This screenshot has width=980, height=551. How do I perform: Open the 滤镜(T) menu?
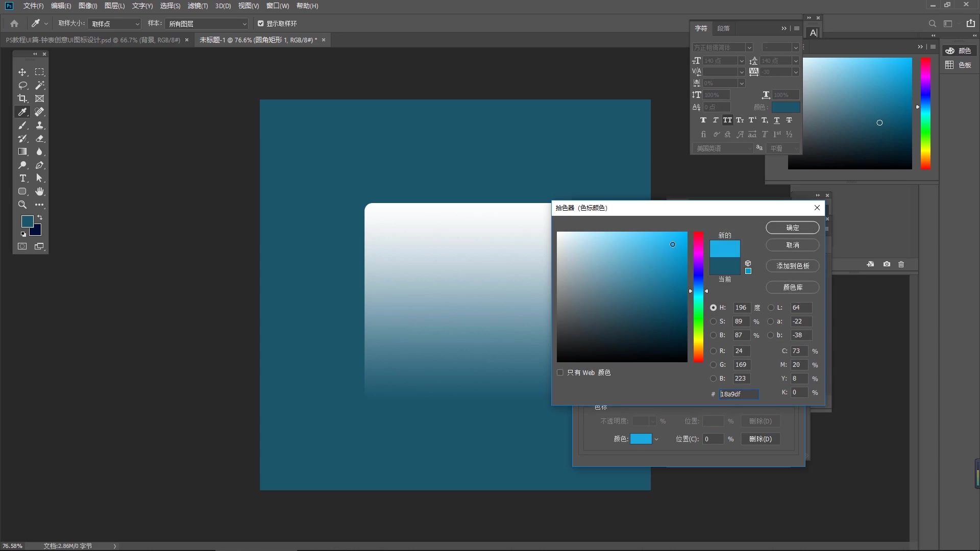pyautogui.click(x=198, y=6)
